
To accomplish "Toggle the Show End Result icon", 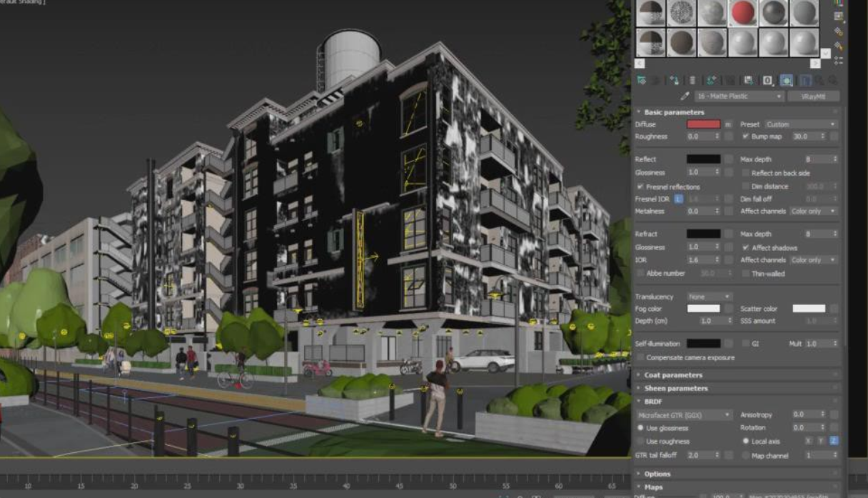I will pyautogui.click(x=805, y=81).
